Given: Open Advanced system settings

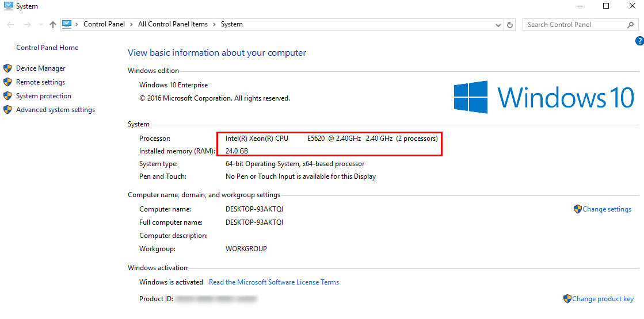Looking at the screenshot, I should pyautogui.click(x=55, y=110).
